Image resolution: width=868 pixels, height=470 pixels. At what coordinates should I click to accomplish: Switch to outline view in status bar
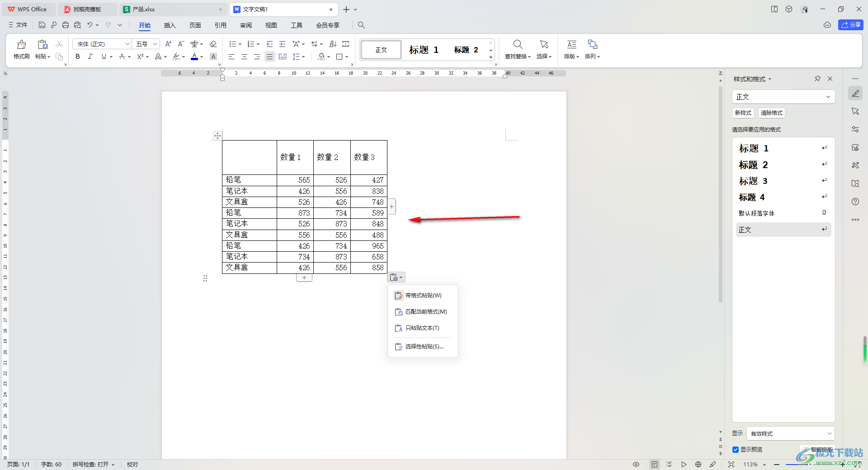point(669,464)
